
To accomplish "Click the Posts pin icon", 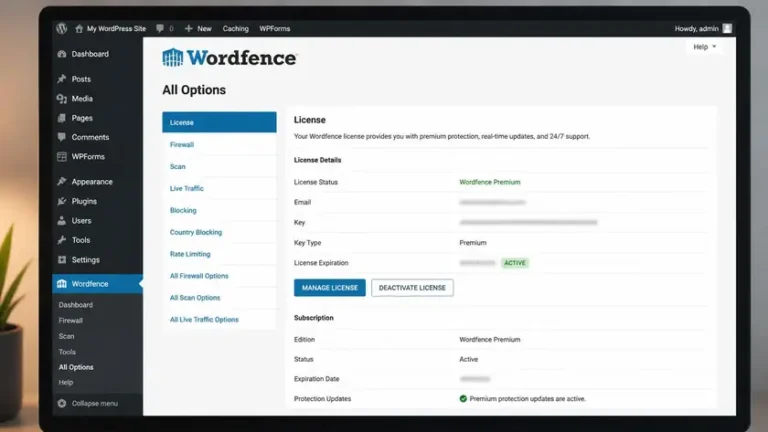I will pos(62,79).
